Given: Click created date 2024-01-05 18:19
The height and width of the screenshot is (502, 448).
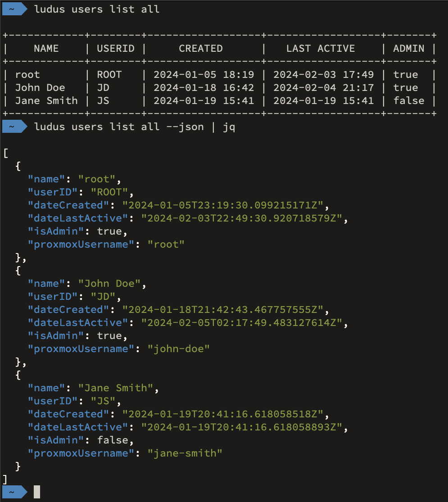Looking at the screenshot, I should [x=204, y=75].
